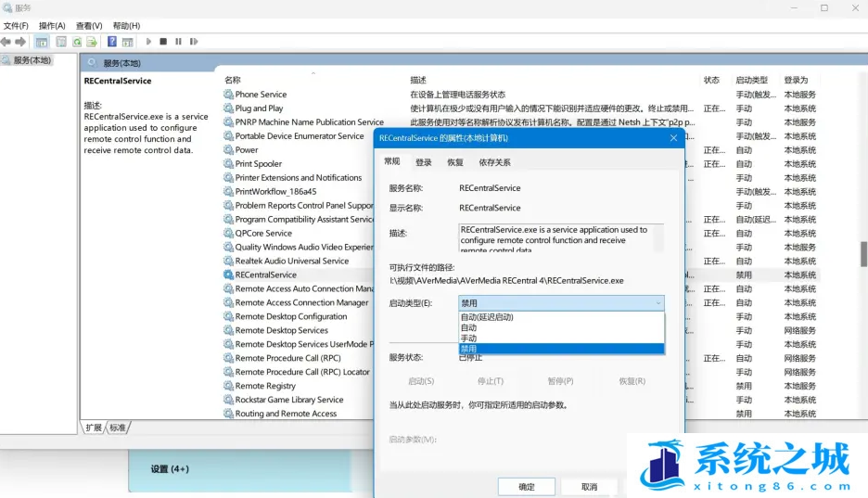Click the Start Service play icon

tap(148, 42)
